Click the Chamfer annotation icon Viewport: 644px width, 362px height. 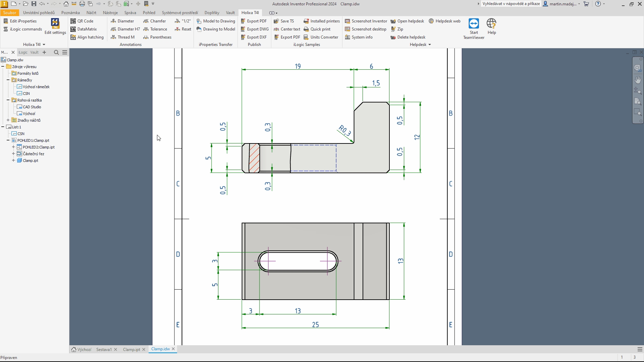pos(146,21)
